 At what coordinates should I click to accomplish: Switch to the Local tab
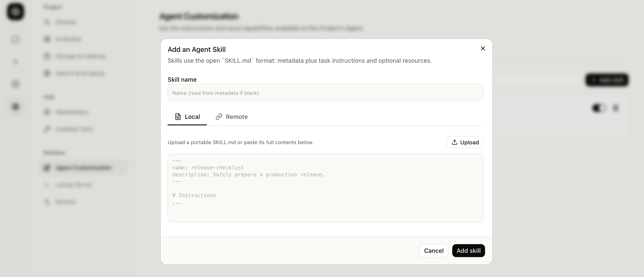(x=187, y=117)
